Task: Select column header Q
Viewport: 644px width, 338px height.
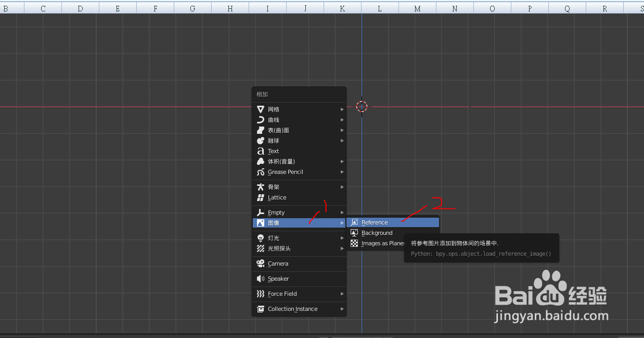Action: click(567, 8)
